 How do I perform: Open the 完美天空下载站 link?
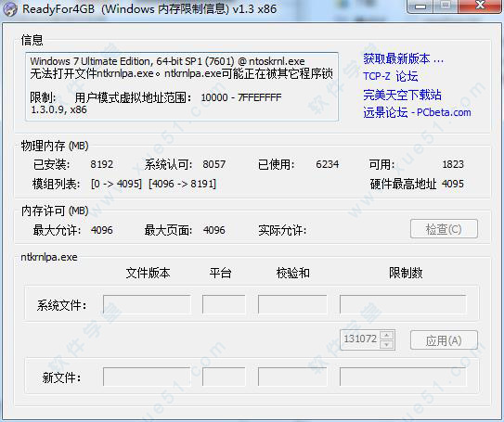pos(402,95)
